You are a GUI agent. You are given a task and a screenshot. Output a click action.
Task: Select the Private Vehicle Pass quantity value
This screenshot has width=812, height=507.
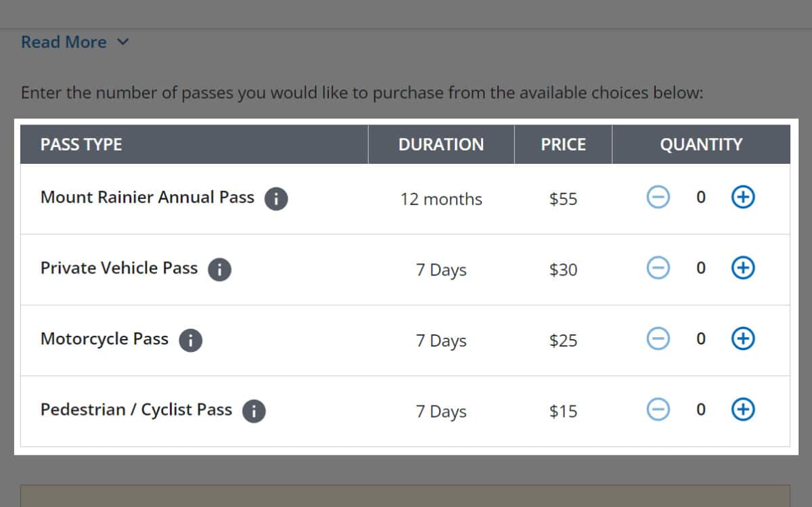(x=700, y=268)
